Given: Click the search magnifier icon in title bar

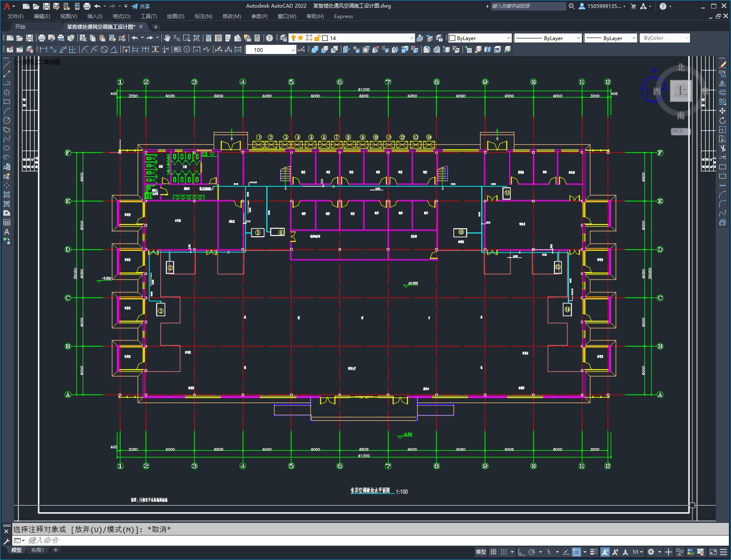Looking at the screenshot, I should [571, 6].
